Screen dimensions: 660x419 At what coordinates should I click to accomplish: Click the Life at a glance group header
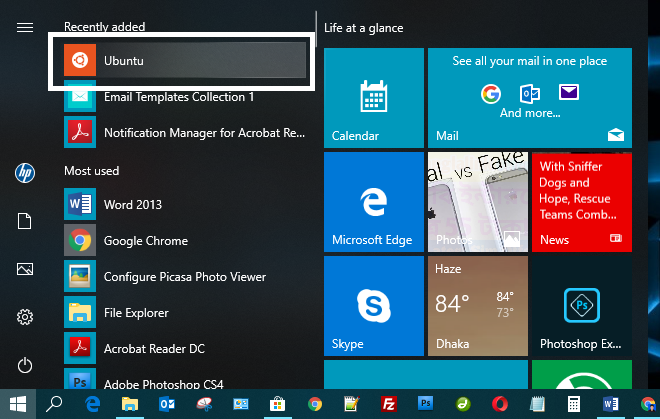364,28
